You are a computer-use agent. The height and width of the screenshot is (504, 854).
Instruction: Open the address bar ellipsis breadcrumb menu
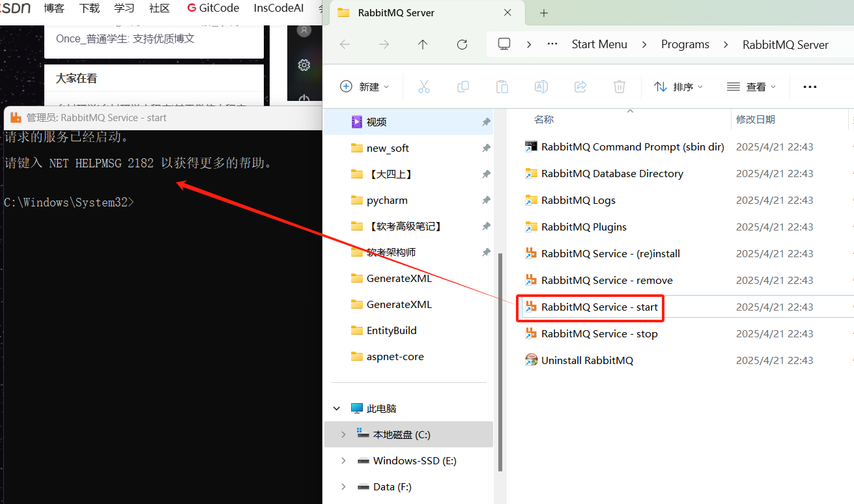552,44
